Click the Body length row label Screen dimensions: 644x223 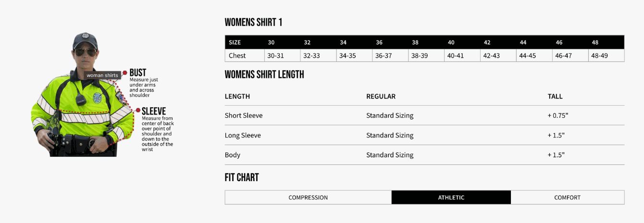[x=233, y=155]
